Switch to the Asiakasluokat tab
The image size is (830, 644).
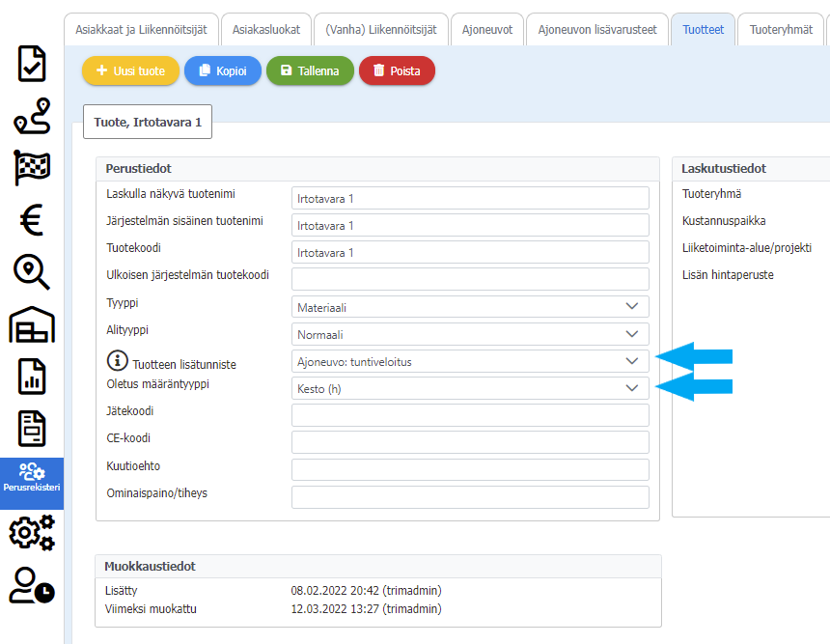(x=265, y=30)
